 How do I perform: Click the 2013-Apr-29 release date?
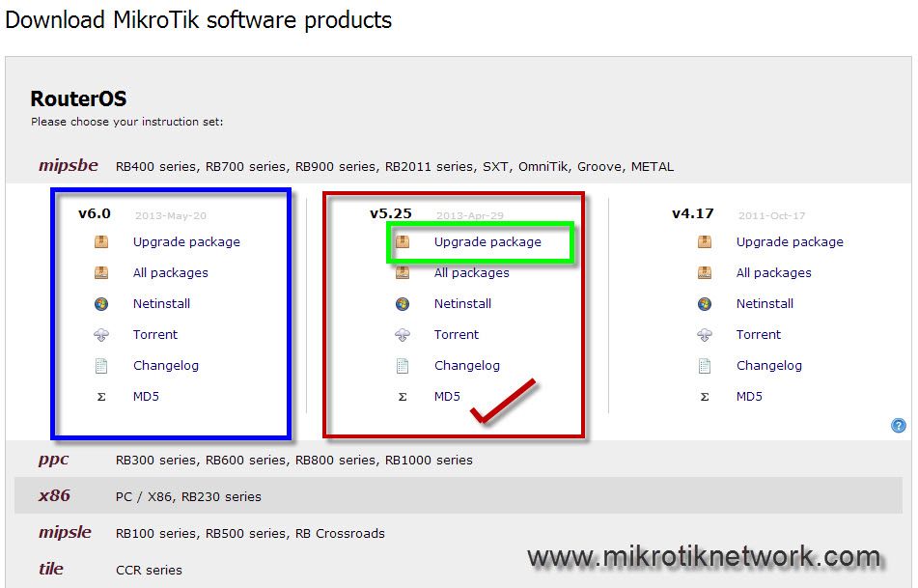point(469,215)
